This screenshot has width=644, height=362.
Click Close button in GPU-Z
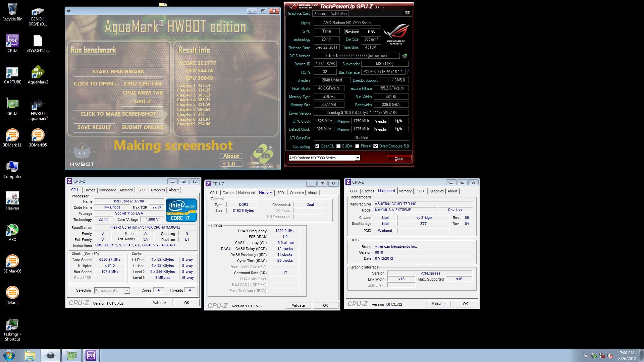click(x=399, y=159)
